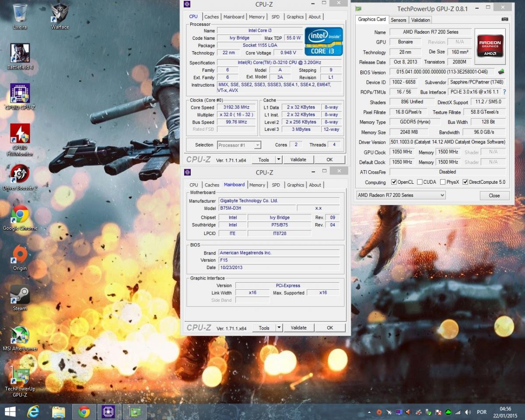Click the Package value Socket 1155 LGA
Viewport: 525px width, 420px height.
(x=259, y=45)
